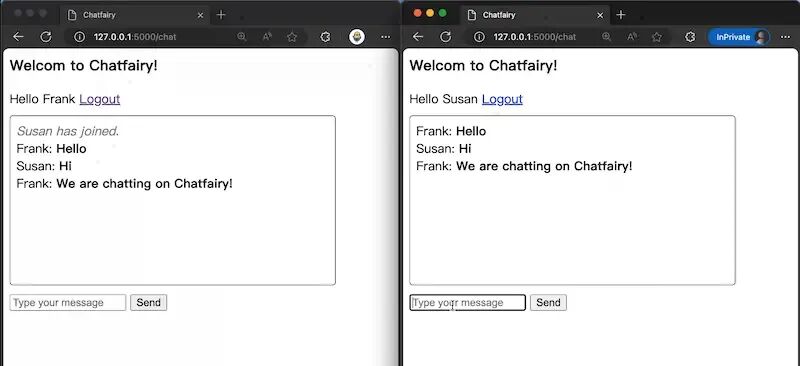Viewport: 800px width, 366px height.
Task: Minimize Susan's window with yellow button
Action: [430, 13]
